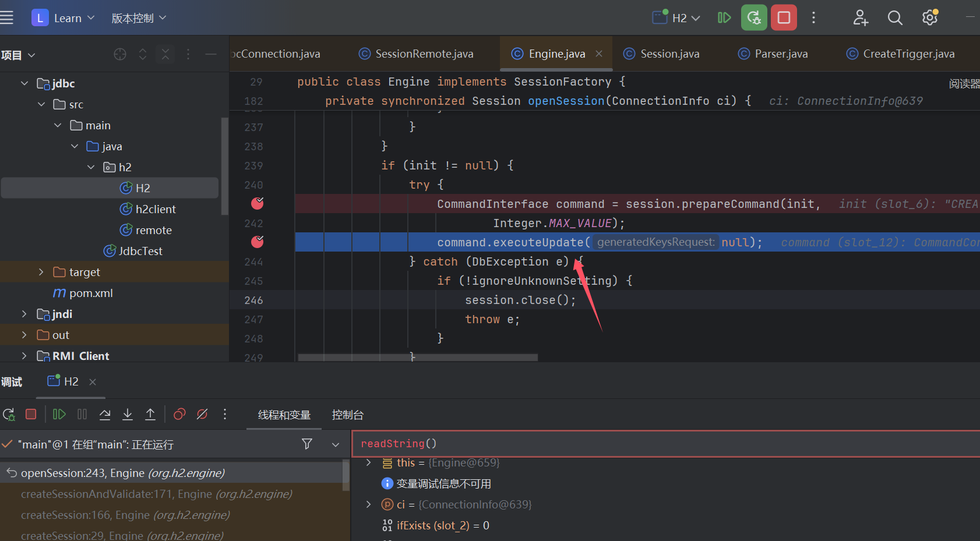Viewport: 980px width, 541px height.
Task: Open the thread selector dropdown chevron
Action: 336,444
